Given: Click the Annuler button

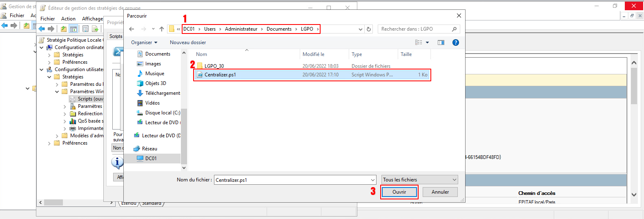Looking at the screenshot, I should coord(440,192).
